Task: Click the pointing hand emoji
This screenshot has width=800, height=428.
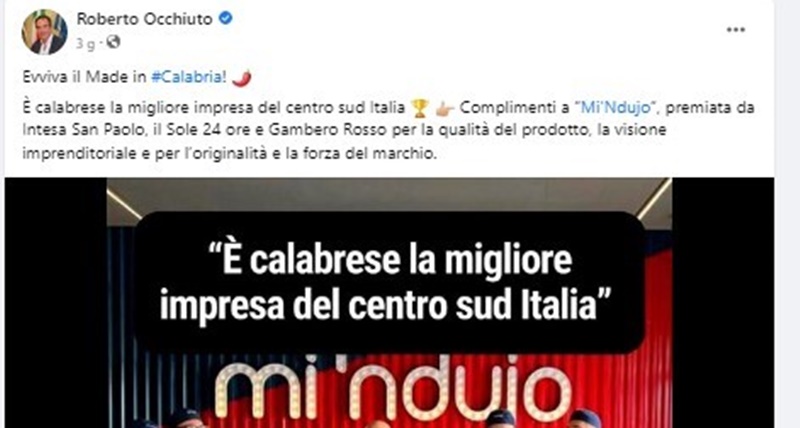Action: [445, 109]
